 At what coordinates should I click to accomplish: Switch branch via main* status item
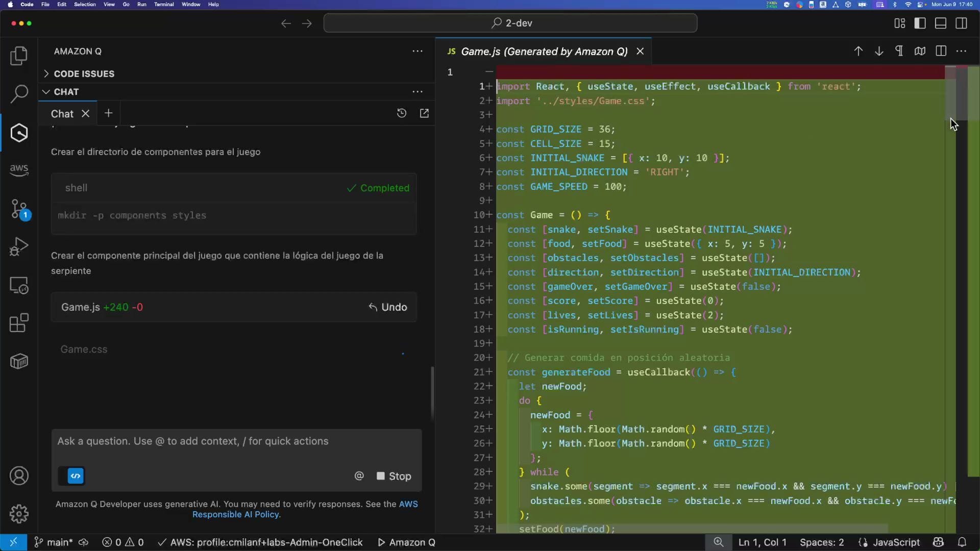pyautogui.click(x=54, y=542)
